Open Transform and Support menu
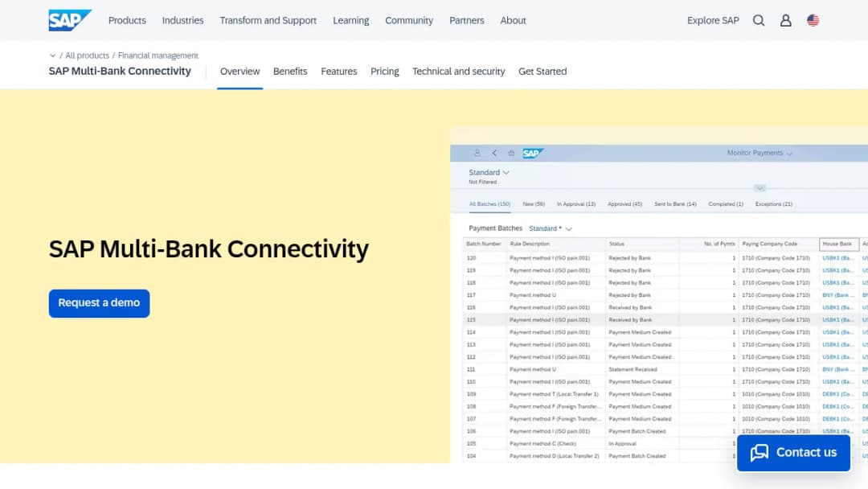 tap(268, 20)
